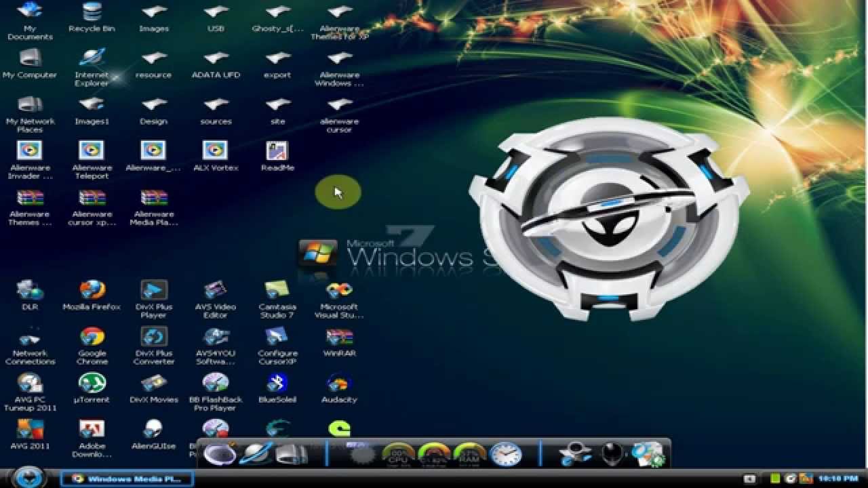Launch Internet Explorer from desktop

[92, 68]
